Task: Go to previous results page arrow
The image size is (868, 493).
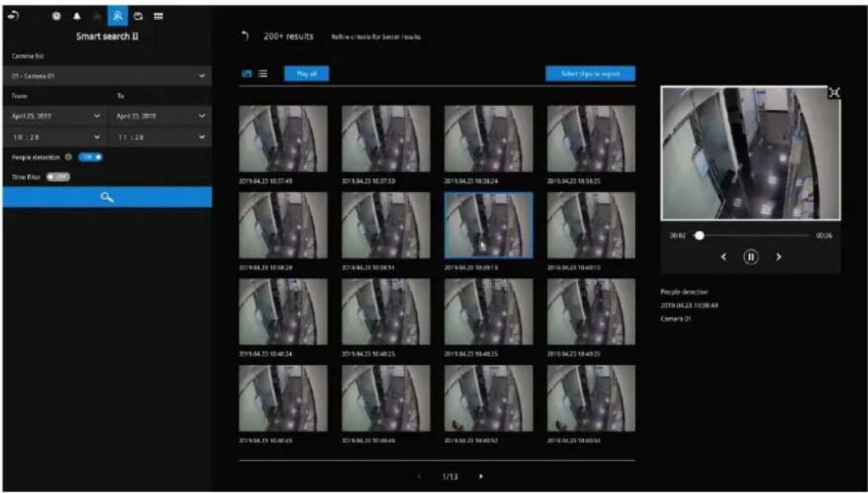Action: click(419, 477)
